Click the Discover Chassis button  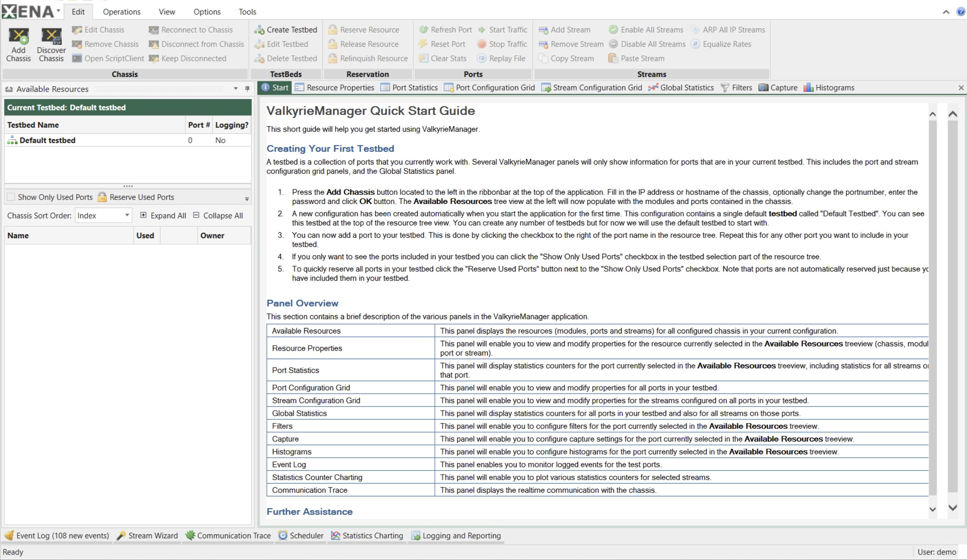(51, 45)
